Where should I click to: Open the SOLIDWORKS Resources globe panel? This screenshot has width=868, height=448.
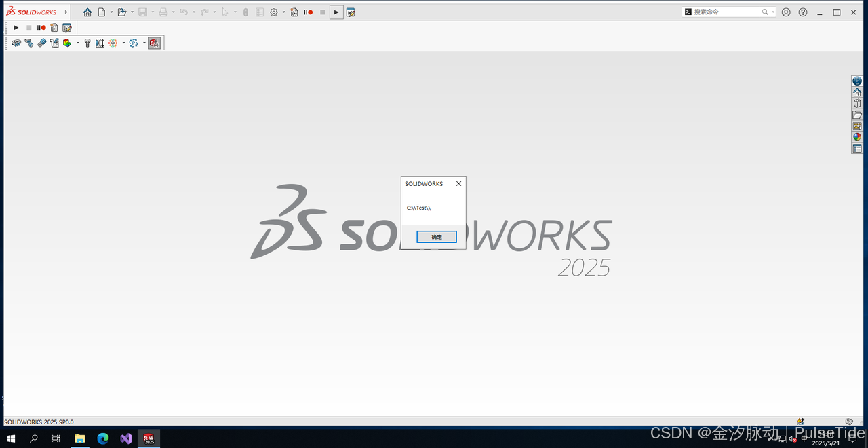point(856,81)
